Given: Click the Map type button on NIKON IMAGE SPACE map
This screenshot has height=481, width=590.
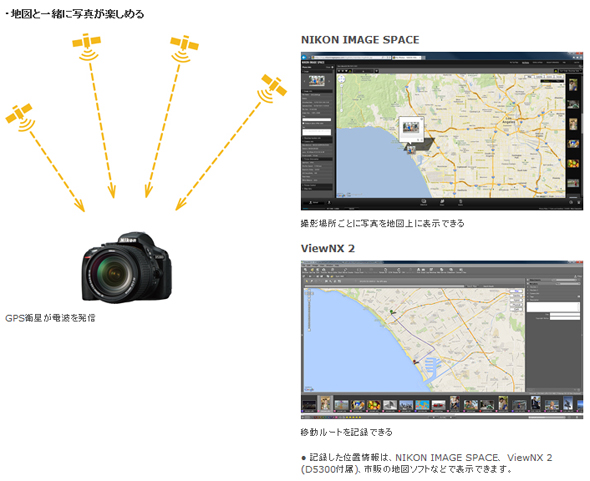Looking at the screenshot, I should coord(529,77).
